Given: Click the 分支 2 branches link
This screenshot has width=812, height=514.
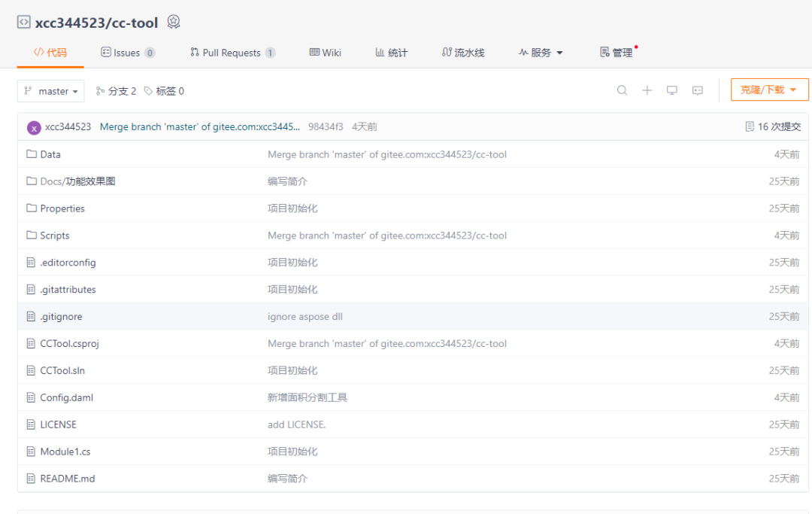Looking at the screenshot, I should pyautogui.click(x=117, y=91).
